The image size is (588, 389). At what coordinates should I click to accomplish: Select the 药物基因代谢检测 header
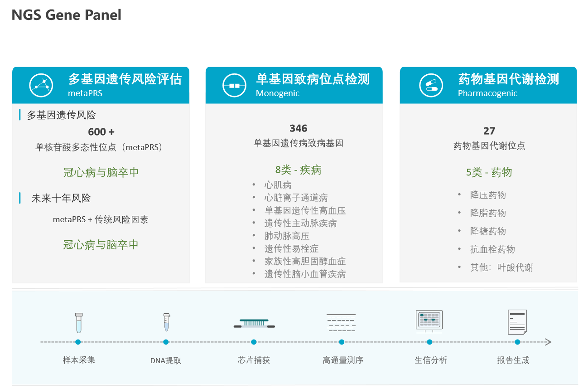coord(508,79)
